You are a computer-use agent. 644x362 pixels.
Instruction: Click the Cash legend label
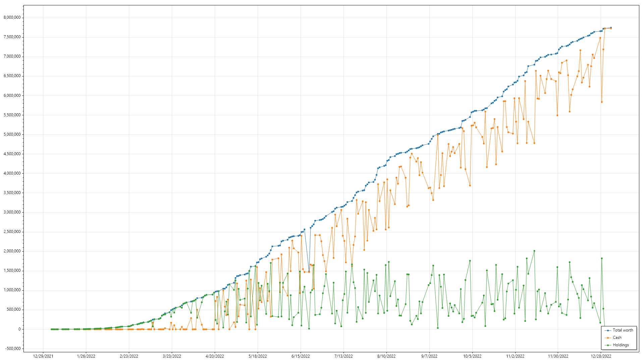(617, 338)
